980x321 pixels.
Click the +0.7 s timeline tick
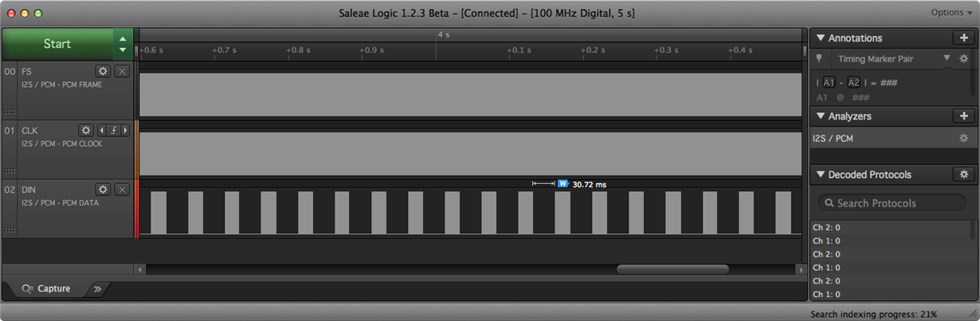(225, 50)
